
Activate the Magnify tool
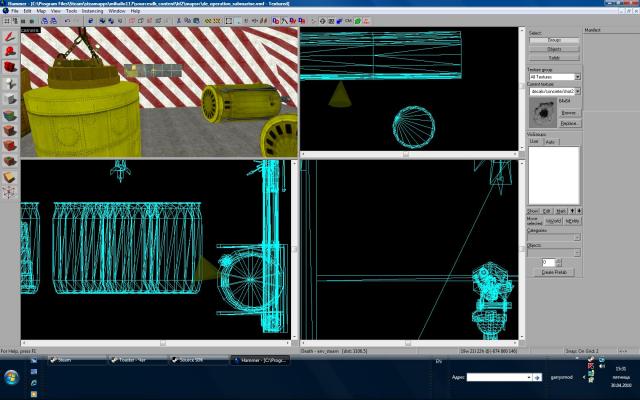[9, 52]
